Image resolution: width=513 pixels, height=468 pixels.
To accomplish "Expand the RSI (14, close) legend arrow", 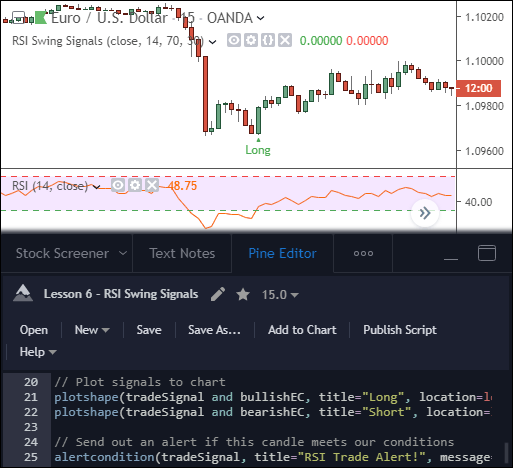I will point(96,187).
